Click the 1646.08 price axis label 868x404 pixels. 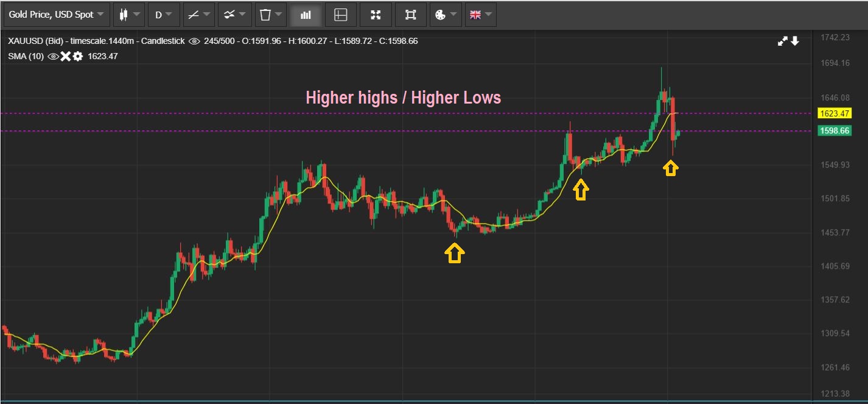(x=835, y=97)
